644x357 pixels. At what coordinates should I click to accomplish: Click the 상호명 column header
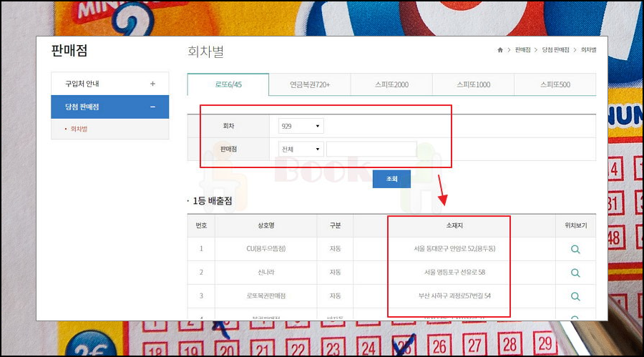point(266,225)
